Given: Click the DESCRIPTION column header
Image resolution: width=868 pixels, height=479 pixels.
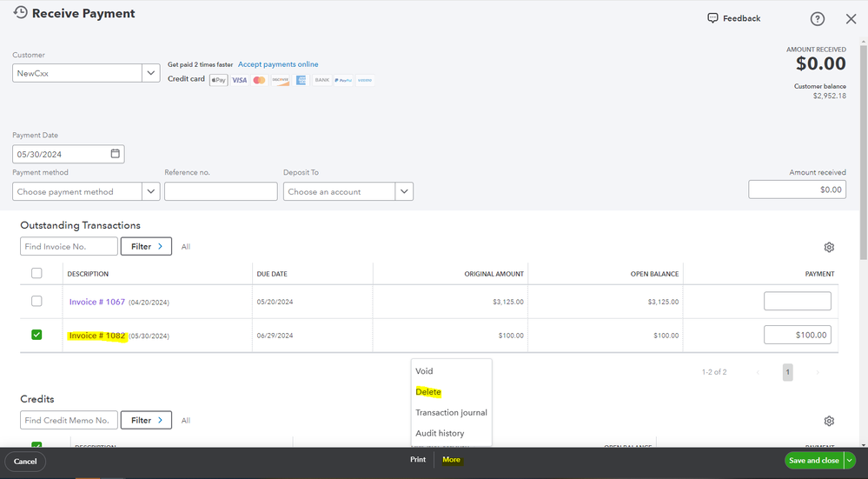Looking at the screenshot, I should 88,274.
